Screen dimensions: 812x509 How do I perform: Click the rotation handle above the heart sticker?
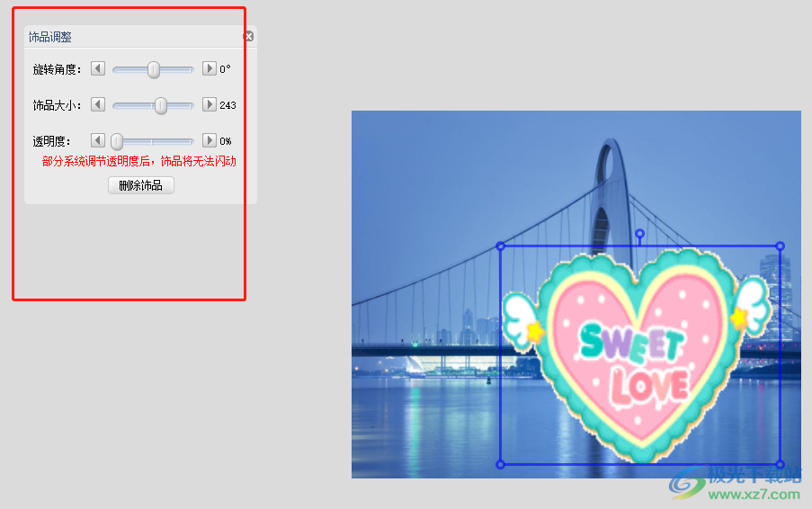[x=640, y=234]
